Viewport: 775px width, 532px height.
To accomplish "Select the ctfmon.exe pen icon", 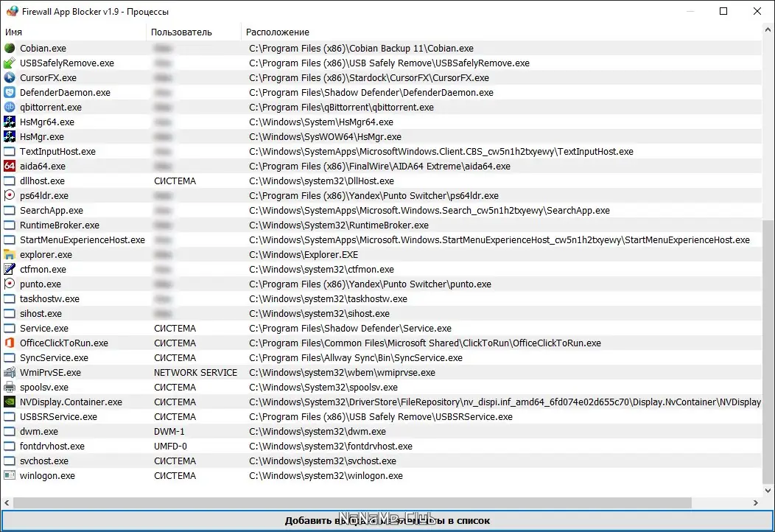I will point(10,269).
